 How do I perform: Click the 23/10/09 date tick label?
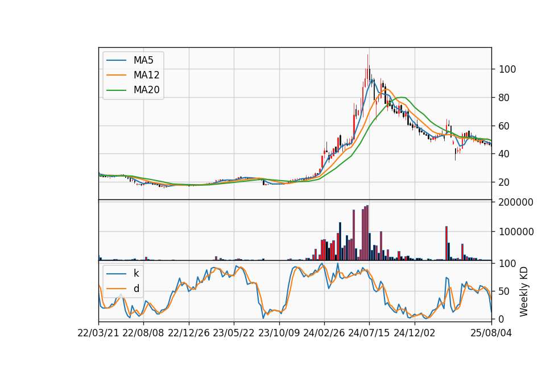279,333
